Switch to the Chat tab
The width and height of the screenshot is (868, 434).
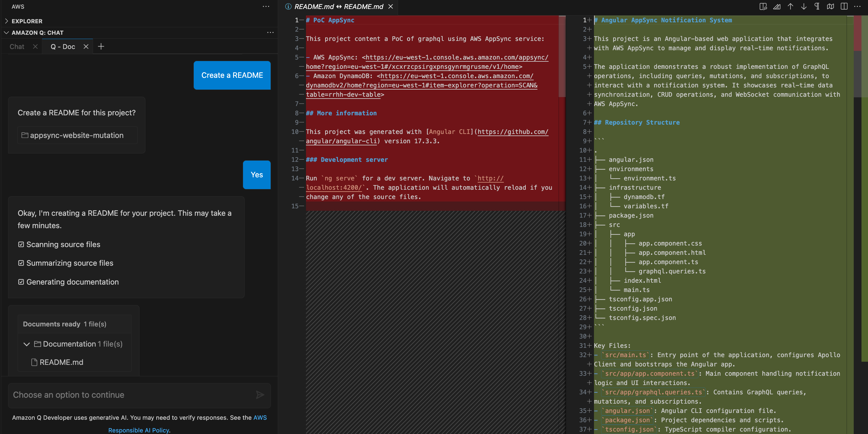coord(17,46)
